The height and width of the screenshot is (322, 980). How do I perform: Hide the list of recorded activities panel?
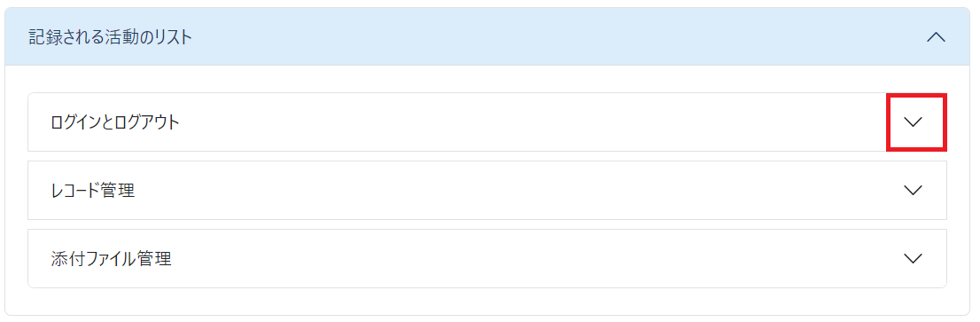(x=936, y=37)
